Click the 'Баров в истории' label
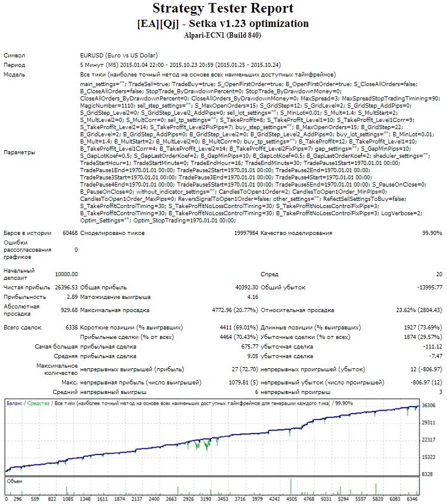Viewport: 447px width, 504px height. pos(27,233)
